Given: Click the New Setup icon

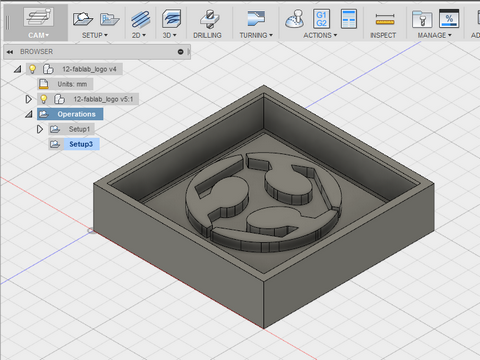Looking at the screenshot, I should pos(83,19).
